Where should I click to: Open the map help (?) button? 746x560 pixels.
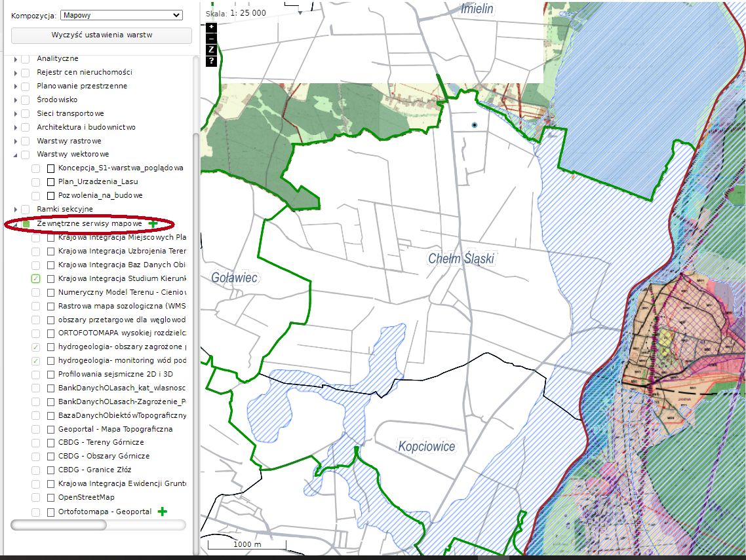coord(211,61)
